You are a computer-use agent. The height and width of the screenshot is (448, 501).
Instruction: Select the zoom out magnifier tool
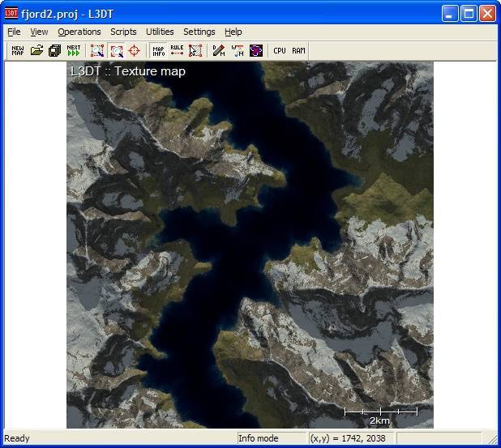tap(116, 50)
